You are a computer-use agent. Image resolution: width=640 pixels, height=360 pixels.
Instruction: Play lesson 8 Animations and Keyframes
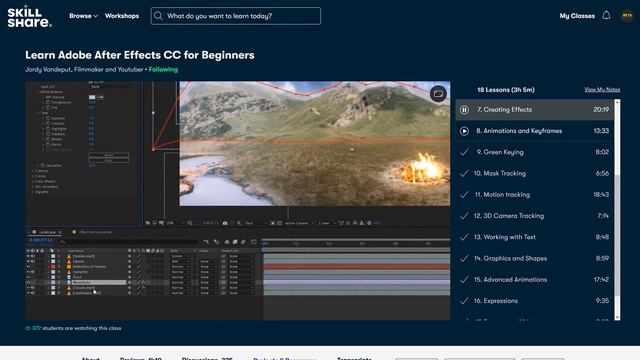[464, 131]
